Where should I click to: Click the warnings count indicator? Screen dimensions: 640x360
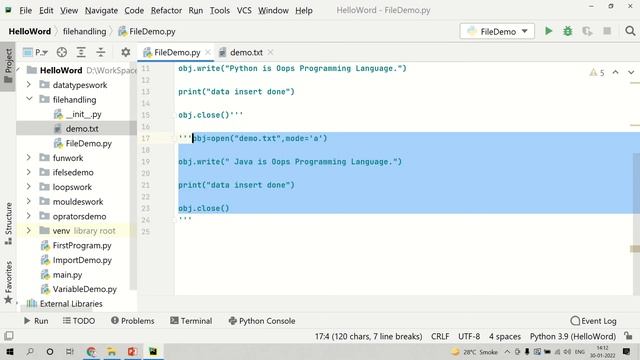(x=597, y=73)
